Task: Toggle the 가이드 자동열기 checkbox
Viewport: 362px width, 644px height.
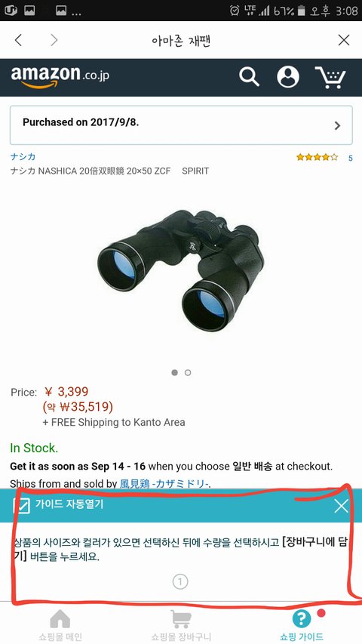Action: (21, 506)
